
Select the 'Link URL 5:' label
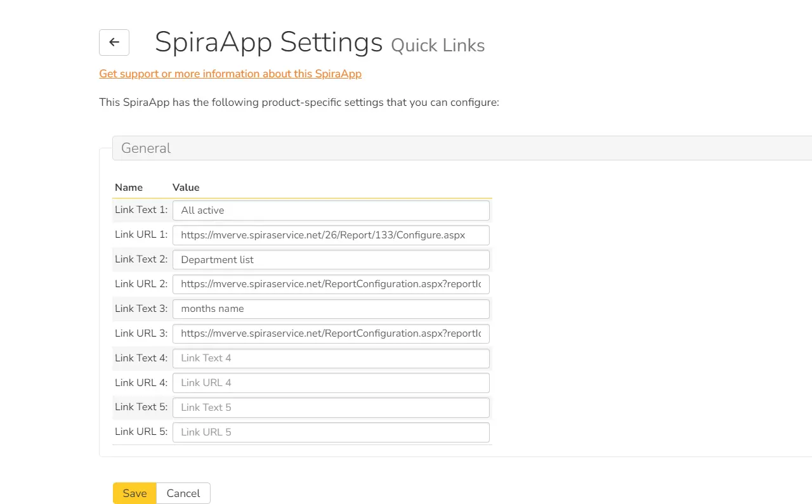141,432
